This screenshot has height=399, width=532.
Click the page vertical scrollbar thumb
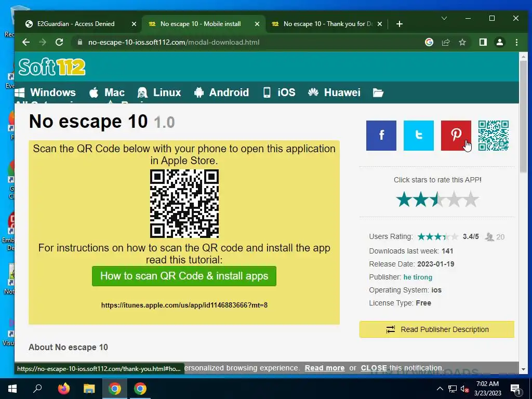click(x=523, y=116)
